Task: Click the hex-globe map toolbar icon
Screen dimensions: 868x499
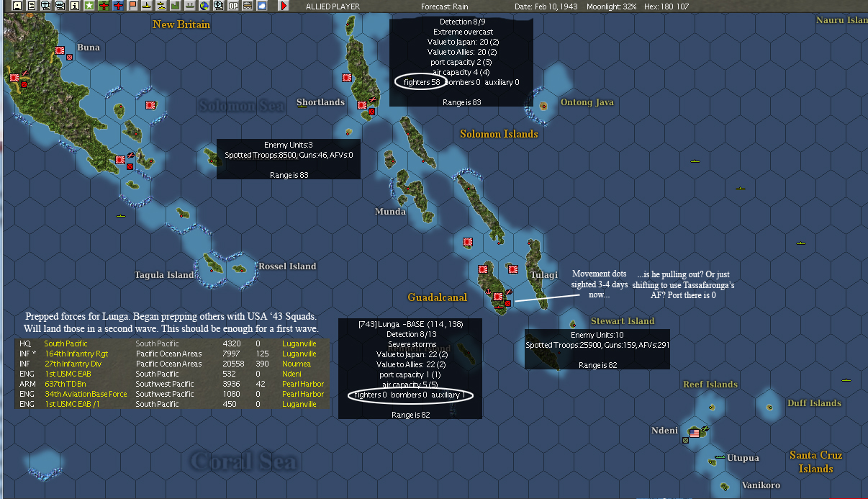Action: (218, 6)
